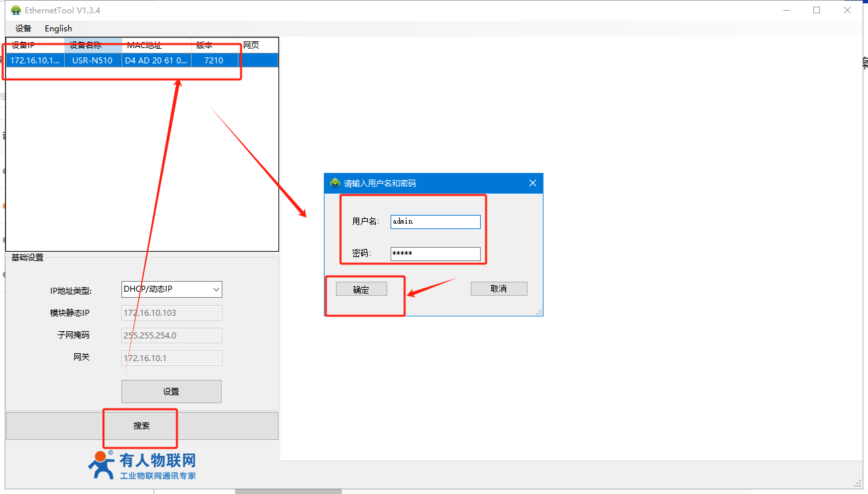Click the MAC地址 column header
The width and height of the screenshot is (868, 494).
[x=156, y=45]
